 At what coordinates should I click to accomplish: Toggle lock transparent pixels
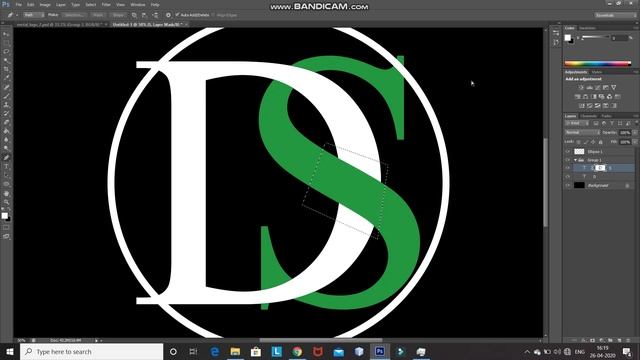coord(578,142)
